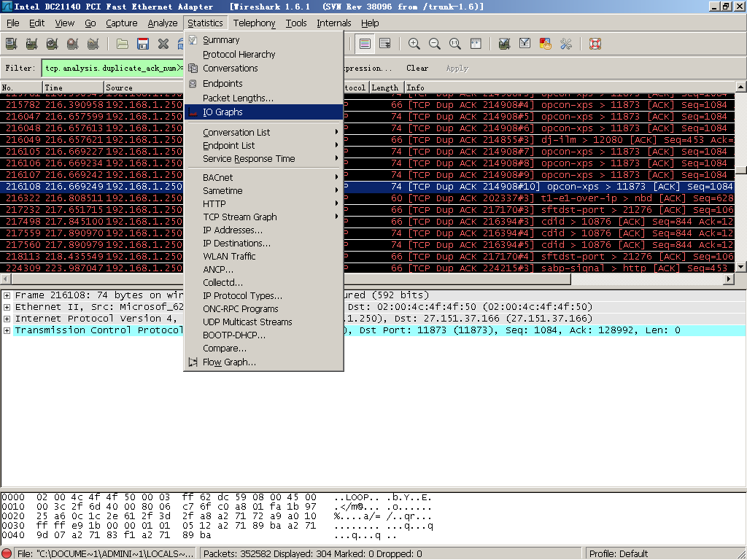The width and height of the screenshot is (747, 560).
Task: Choose Endpoints in Statistics menu
Action: coord(263,83)
